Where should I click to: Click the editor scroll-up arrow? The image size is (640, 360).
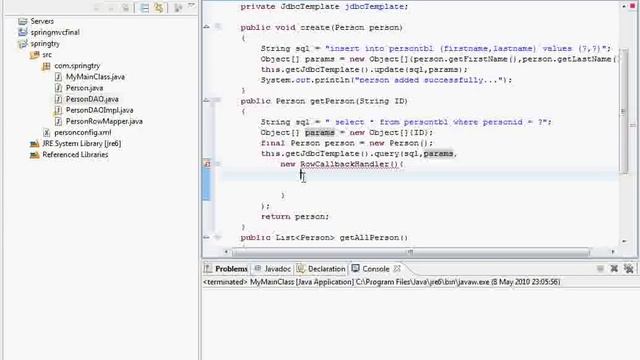(x=624, y=6)
